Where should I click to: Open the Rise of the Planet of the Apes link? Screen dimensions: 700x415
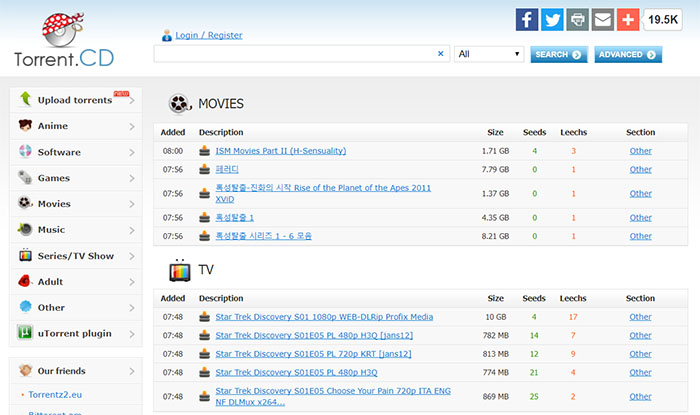tap(323, 193)
